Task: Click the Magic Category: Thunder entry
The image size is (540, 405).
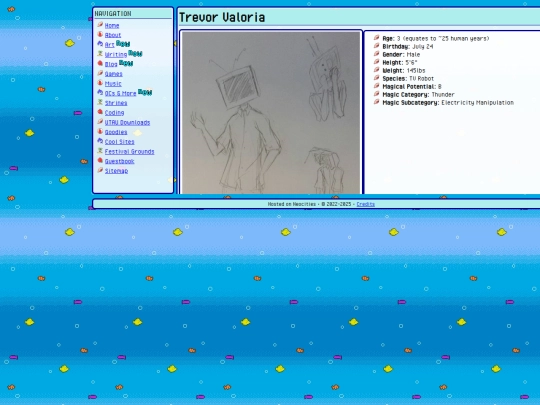Action: [418, 95]
